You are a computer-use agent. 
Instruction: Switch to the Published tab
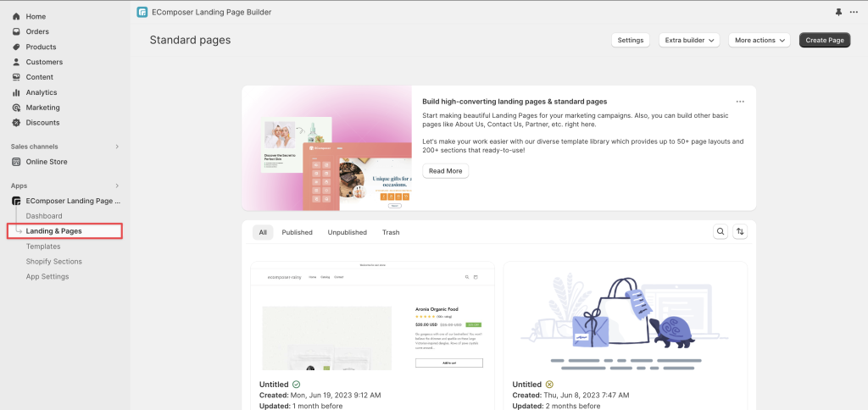point(297,232)
